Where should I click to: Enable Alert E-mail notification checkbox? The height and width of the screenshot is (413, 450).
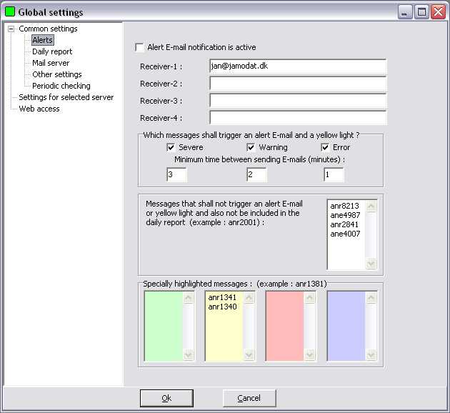(139, 47)
